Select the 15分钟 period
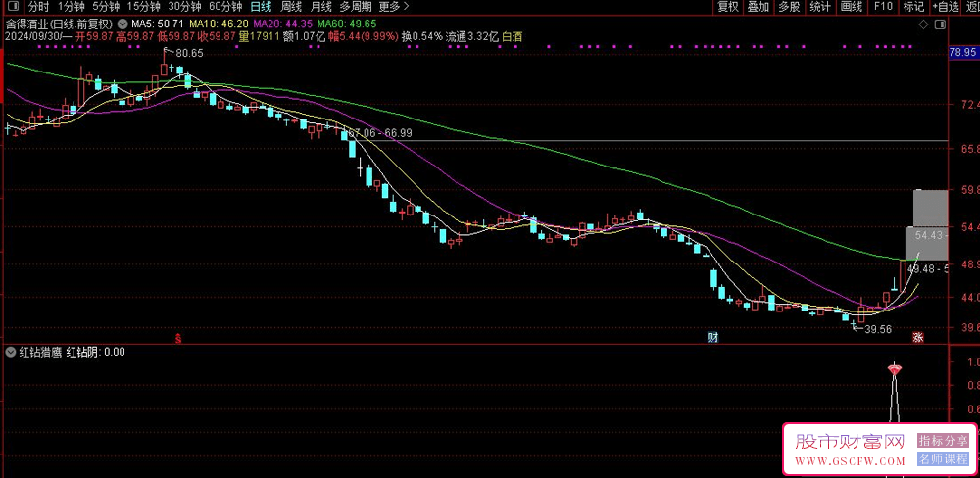The width and height of the screenshot is (980, 478). pos(143,7)
